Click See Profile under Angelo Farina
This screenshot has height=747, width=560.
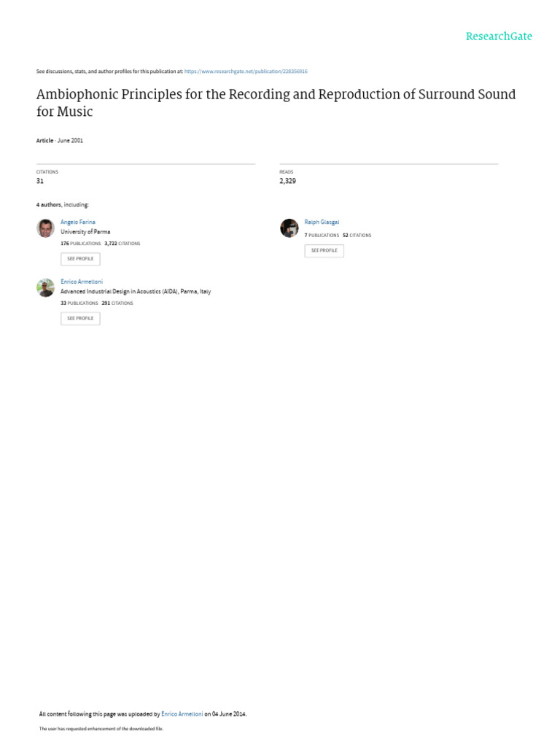point(80,259)
